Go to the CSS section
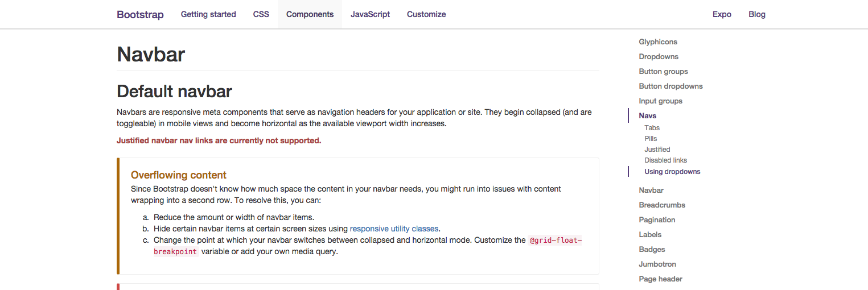This screenshot has width=868, height=290. (x=261, y=14)
